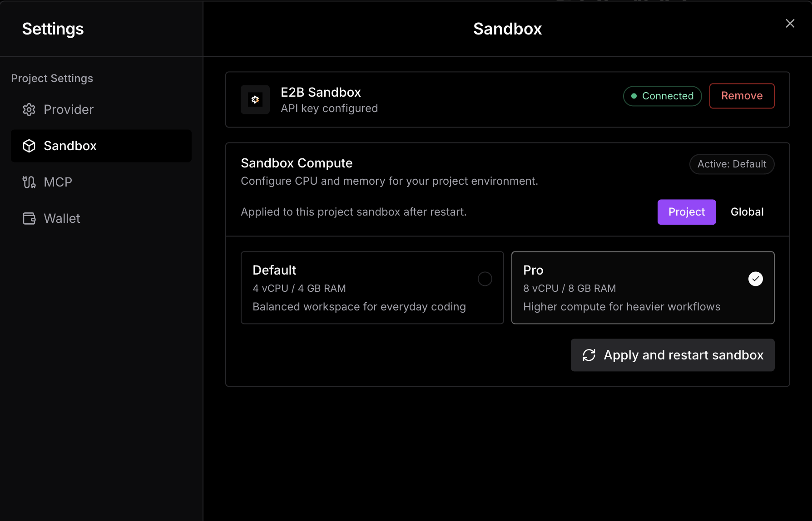Click the E2B Sandbox logo icon
The width and height of the screenshot is (812, 521).
coord(255,99)
